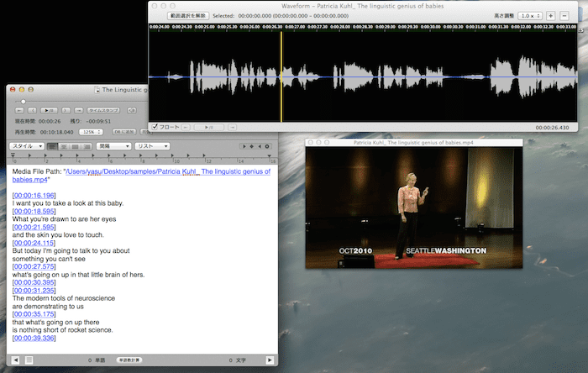
Task: Click the speaker volume icon button
Action: [132, 111]
